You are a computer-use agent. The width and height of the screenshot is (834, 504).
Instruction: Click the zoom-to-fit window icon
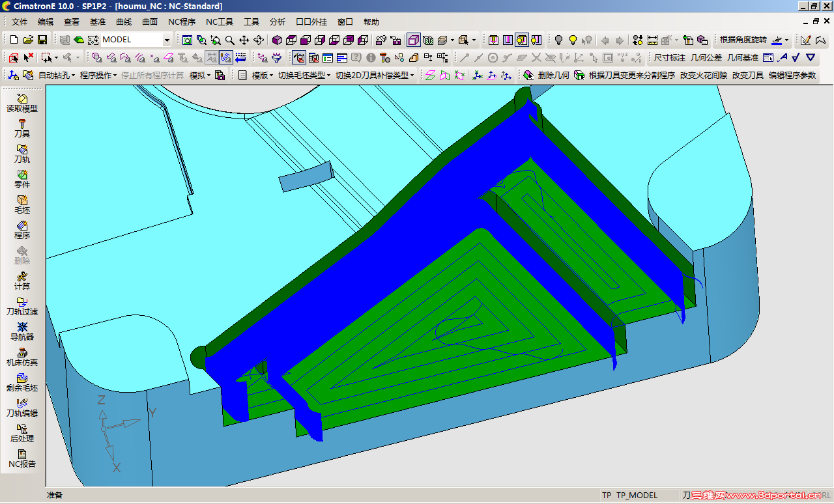[187, 40]
